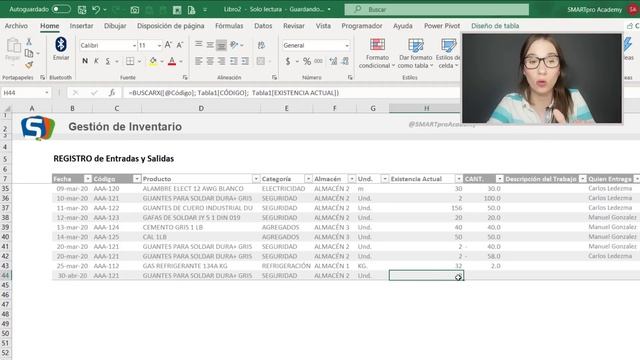Switch to the Datos tab
The image size is (640, 360).
(x=263, y=26)
